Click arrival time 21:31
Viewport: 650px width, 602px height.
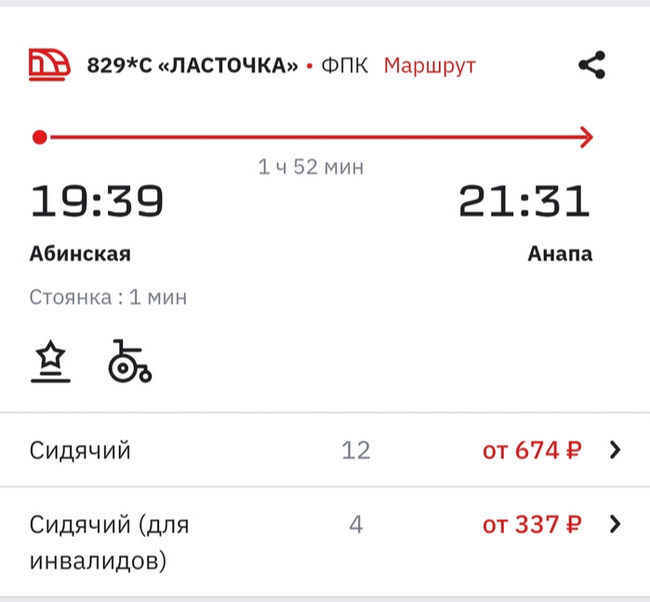tap(525, 202)
